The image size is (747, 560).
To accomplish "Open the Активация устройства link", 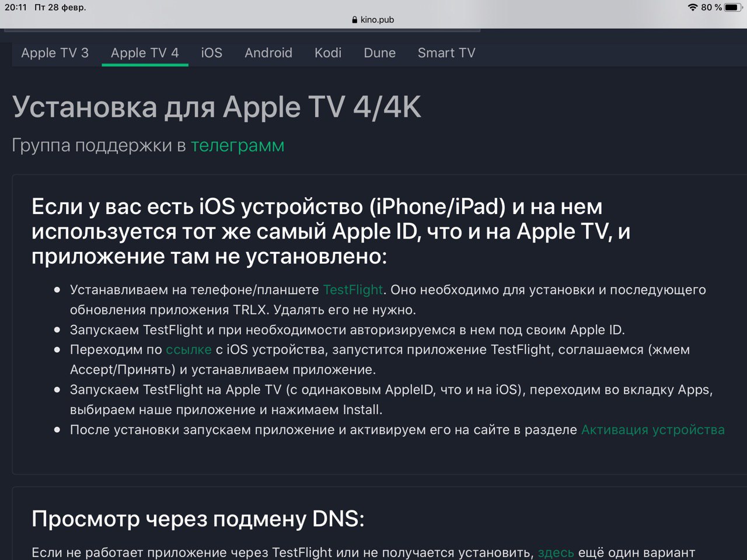I will [653, 430].
